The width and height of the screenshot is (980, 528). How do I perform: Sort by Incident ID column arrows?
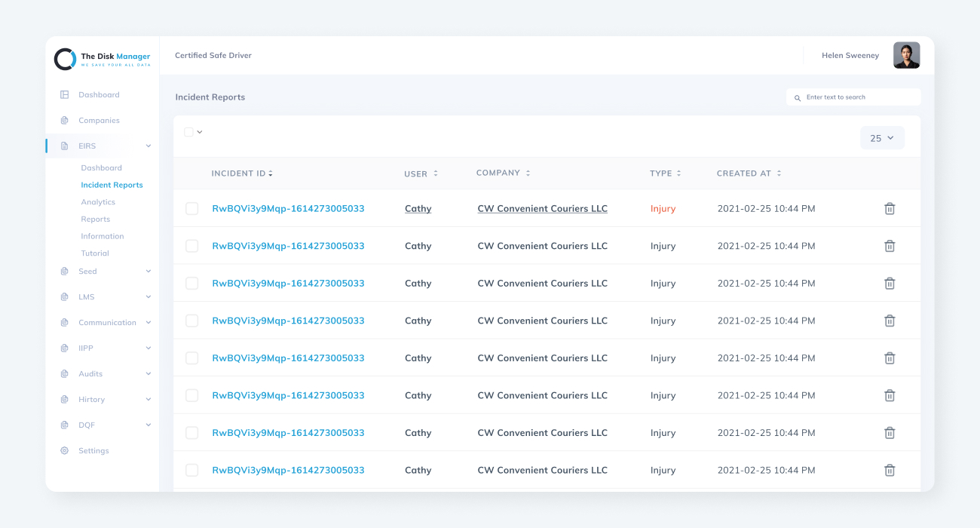pos(271,173)
